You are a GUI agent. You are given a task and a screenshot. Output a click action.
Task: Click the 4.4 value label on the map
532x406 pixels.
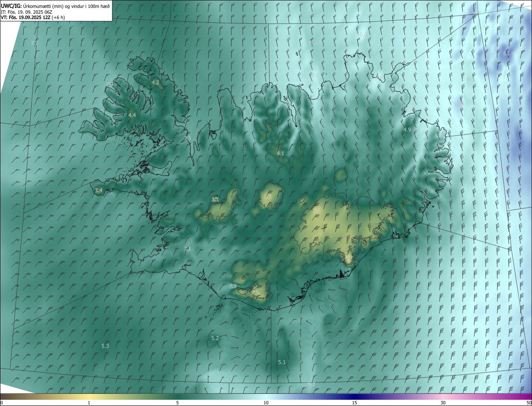(x=132, y=115)
